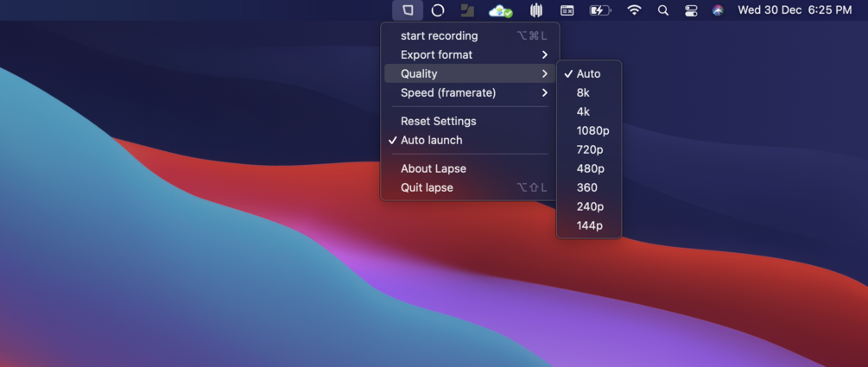
Task: Open the highlighted Quality submenu
Action: [470, 73]
